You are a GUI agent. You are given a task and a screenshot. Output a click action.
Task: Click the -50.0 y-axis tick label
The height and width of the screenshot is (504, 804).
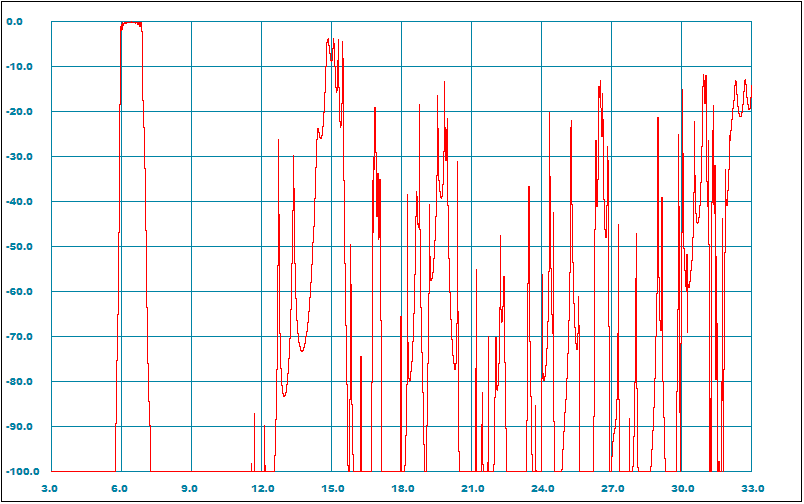coord(22,247)
